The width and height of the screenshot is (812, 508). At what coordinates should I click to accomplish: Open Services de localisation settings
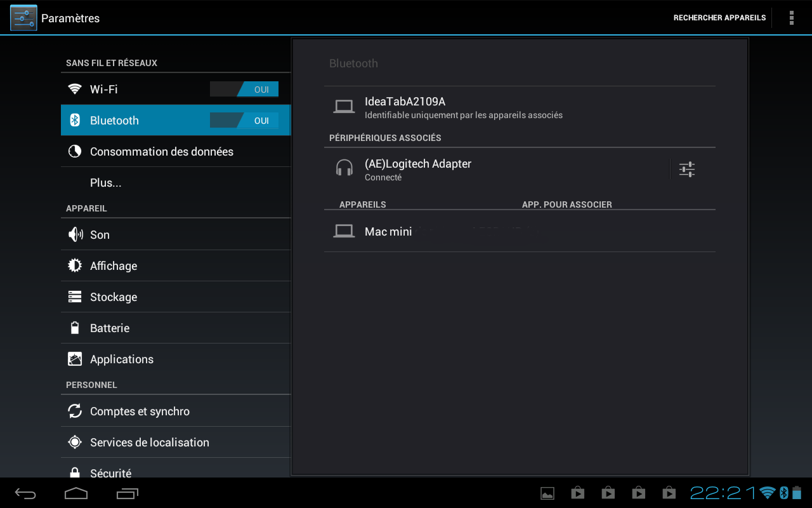(176, 442)
